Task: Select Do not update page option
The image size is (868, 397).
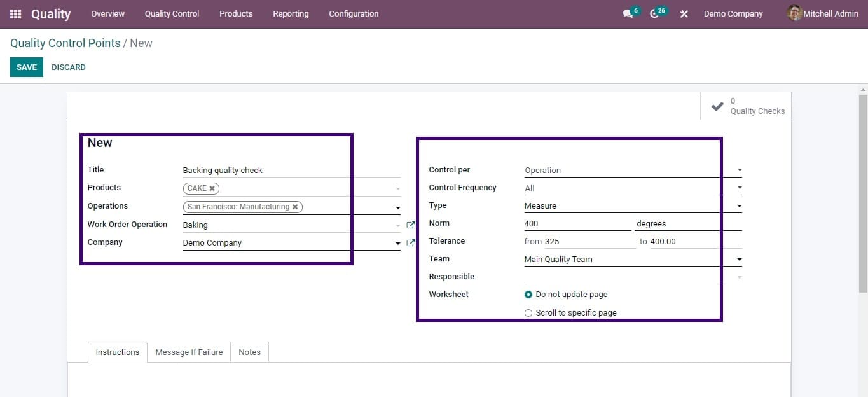Action: [x=528, y=295]
